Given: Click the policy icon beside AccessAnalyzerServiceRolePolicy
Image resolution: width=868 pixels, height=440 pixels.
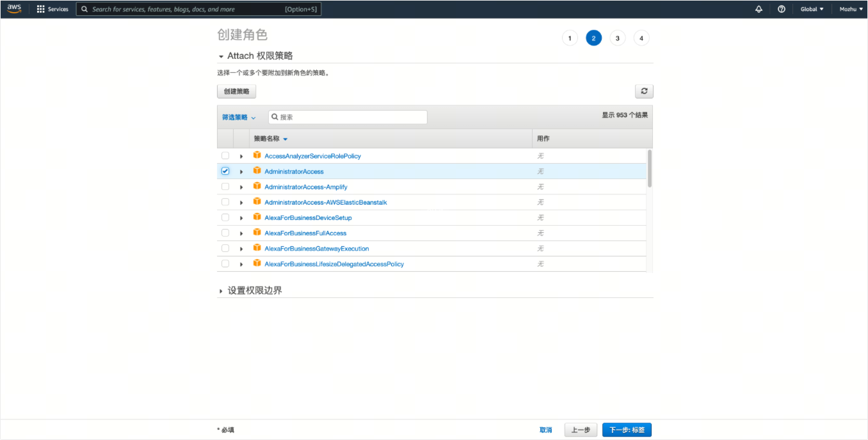Looking at the screenshot, I should pos(257,155).
